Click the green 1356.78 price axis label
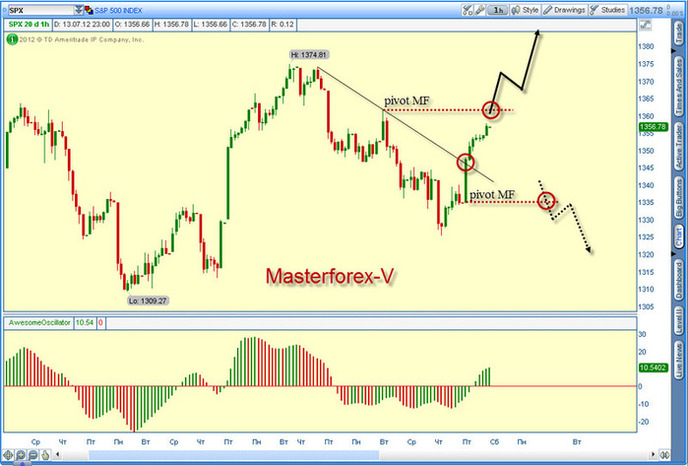 tap(653, 127)
